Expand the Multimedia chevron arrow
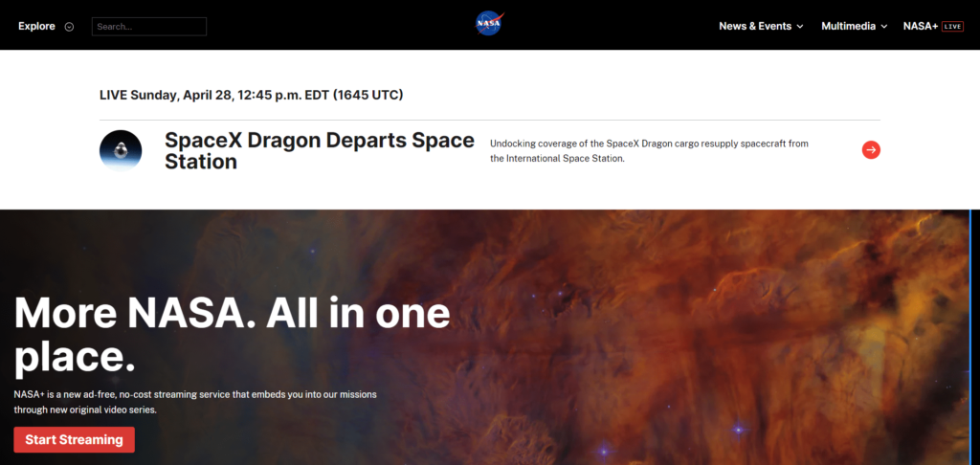980x465 pixels. click(883, 26)
